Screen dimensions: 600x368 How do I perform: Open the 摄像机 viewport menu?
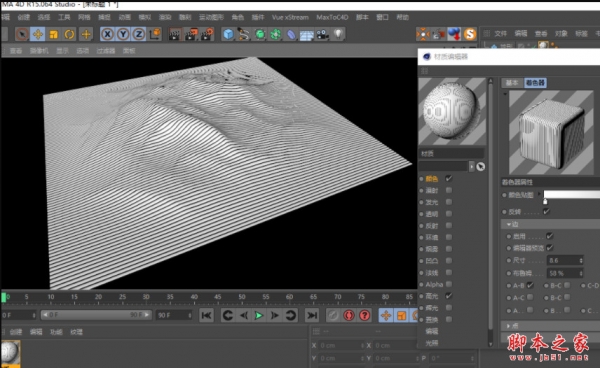(39, 50)
